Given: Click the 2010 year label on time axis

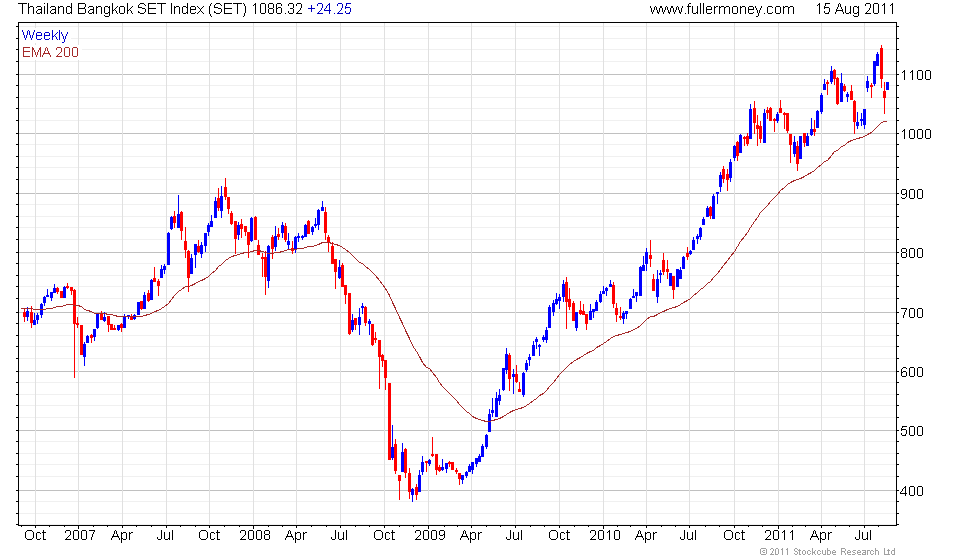Looking at the screenshot, I should [x=604, y=536].
